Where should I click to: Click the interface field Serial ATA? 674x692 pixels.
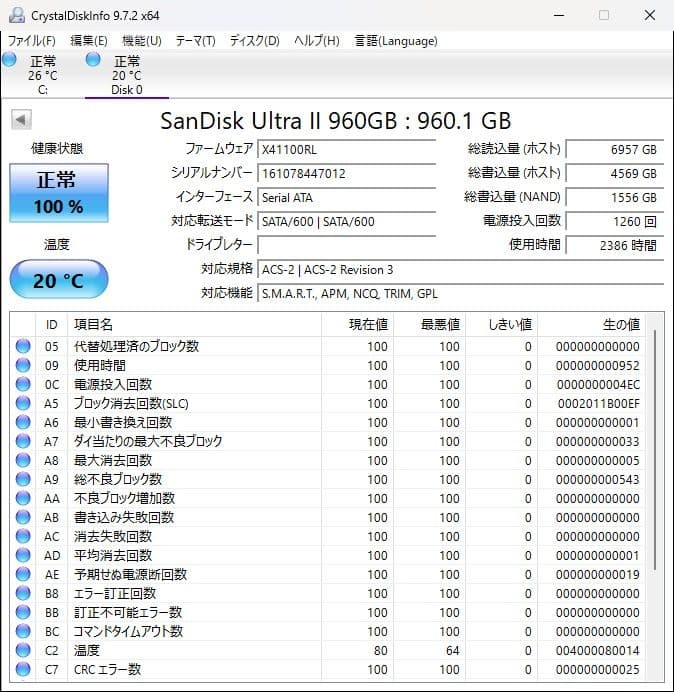point(346,197)
